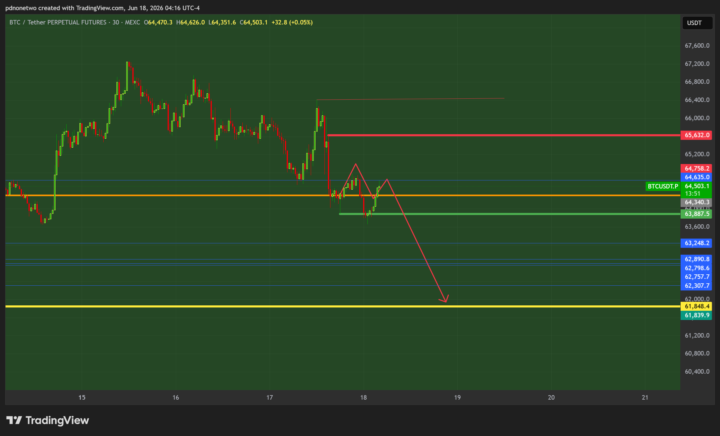Click the close value C64,503.1
This screenshot has width=720, height=436.
tap(253, 22)
